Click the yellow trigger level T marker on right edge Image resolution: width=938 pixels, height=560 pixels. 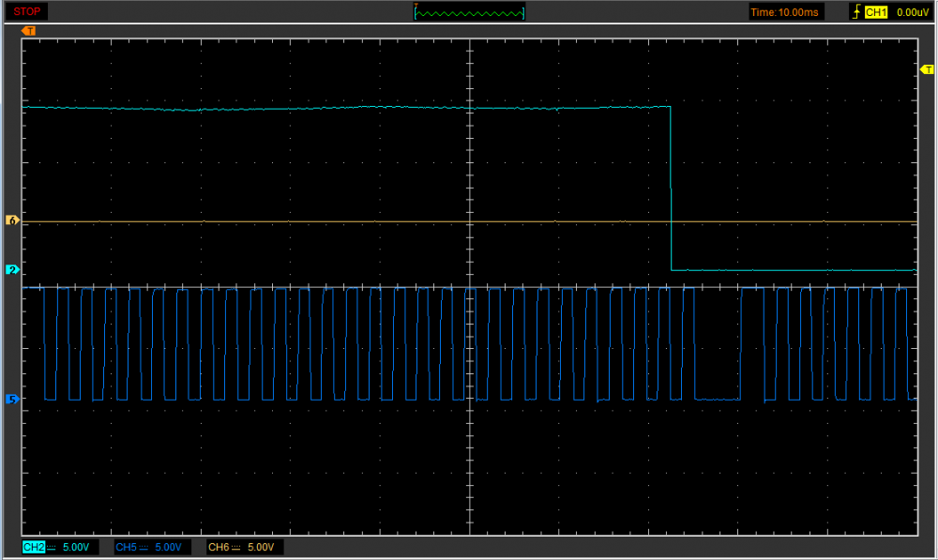(928, 70)
